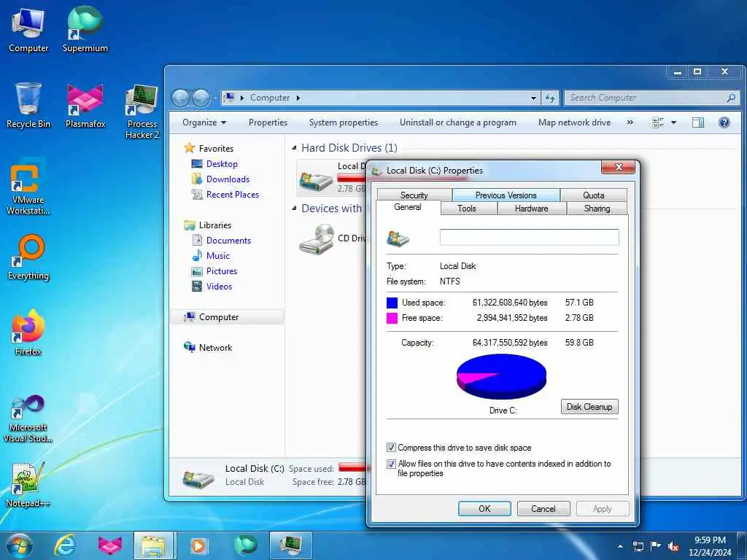Switch to Process Hacker taskbar button

tap(290, 545)
